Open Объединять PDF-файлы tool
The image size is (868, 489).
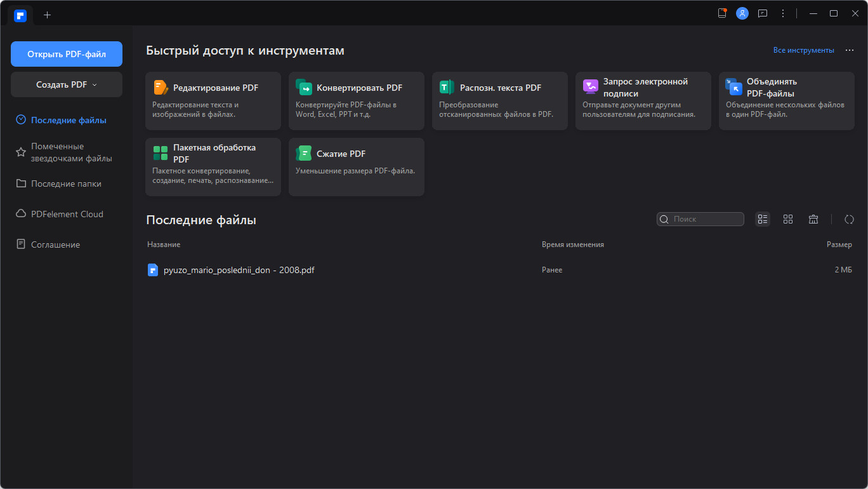(x=786, y=100)
